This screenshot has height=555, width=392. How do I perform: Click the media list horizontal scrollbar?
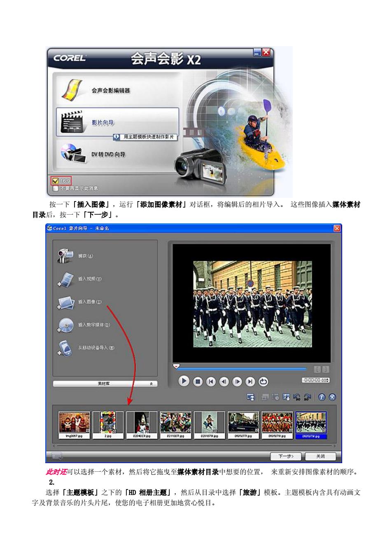pyautogui.click(x=194, y=446)
